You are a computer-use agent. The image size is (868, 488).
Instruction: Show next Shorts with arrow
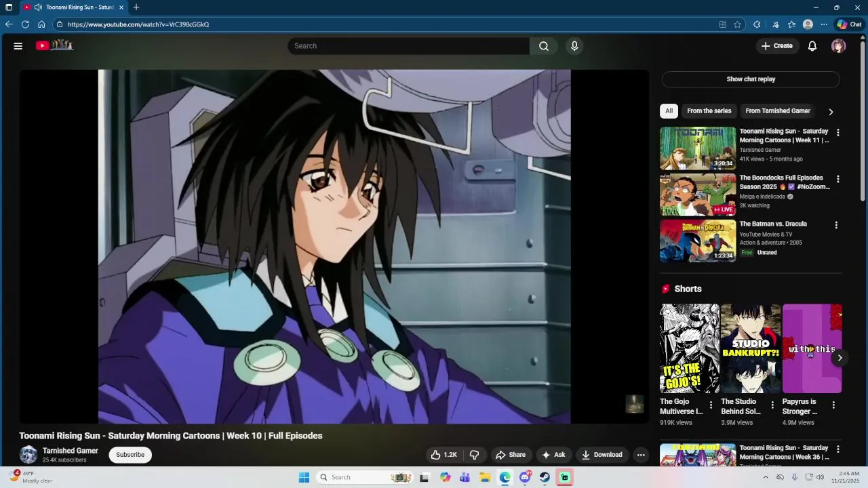coord(840,358)
